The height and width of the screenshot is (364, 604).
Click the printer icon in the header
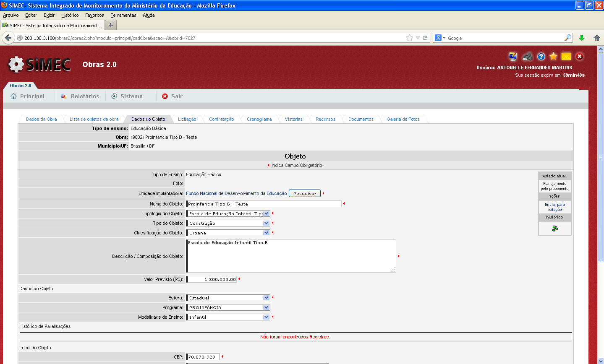(x=528, y=56)
